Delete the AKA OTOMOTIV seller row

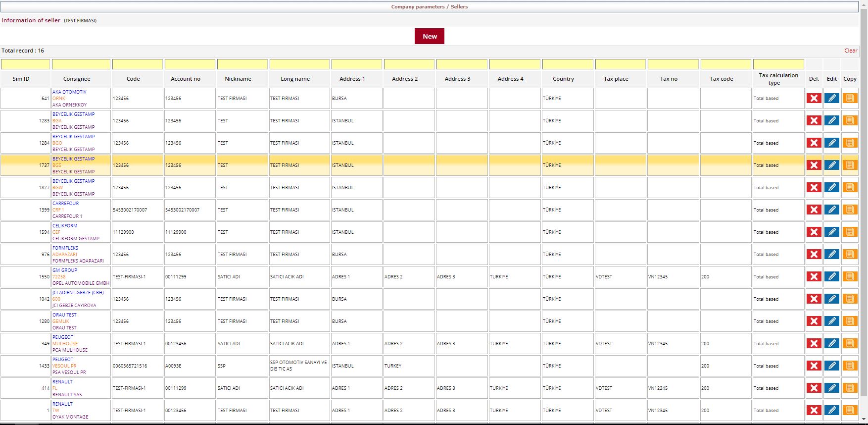tap(814, 98)
